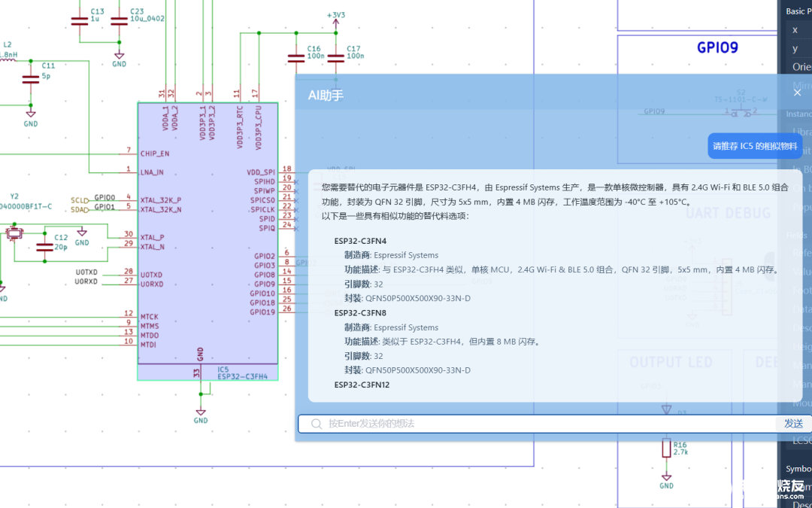Select the VDD3P3_CPU pin label

pos(259,127)
